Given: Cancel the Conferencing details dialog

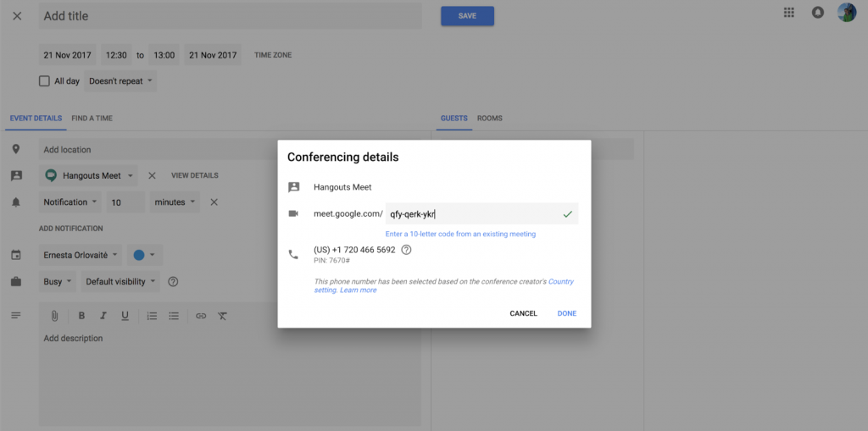Looking at the screenshot, I should [x=523, y=313].
